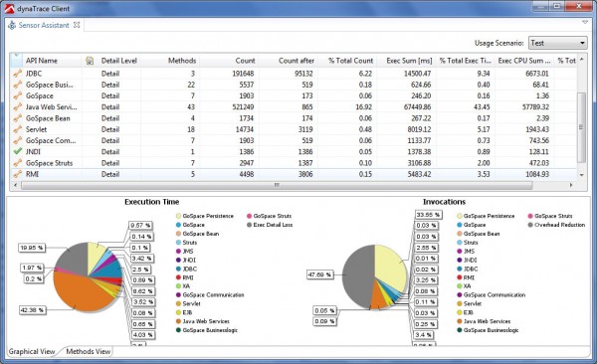
Task: Click the wrench icon beside JDBC row
Action: (x=17, y=74)
